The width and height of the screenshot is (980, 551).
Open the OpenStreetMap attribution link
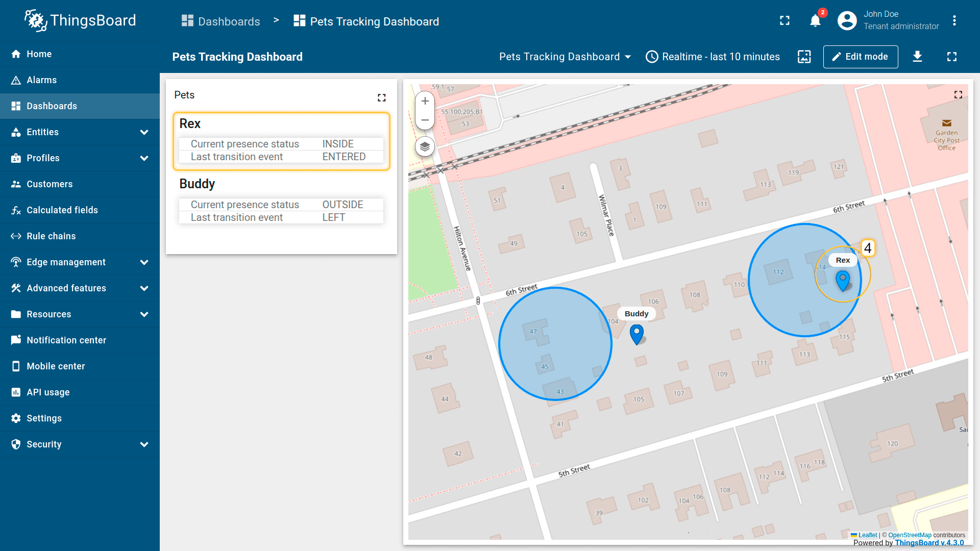click(x=910, y=535)
